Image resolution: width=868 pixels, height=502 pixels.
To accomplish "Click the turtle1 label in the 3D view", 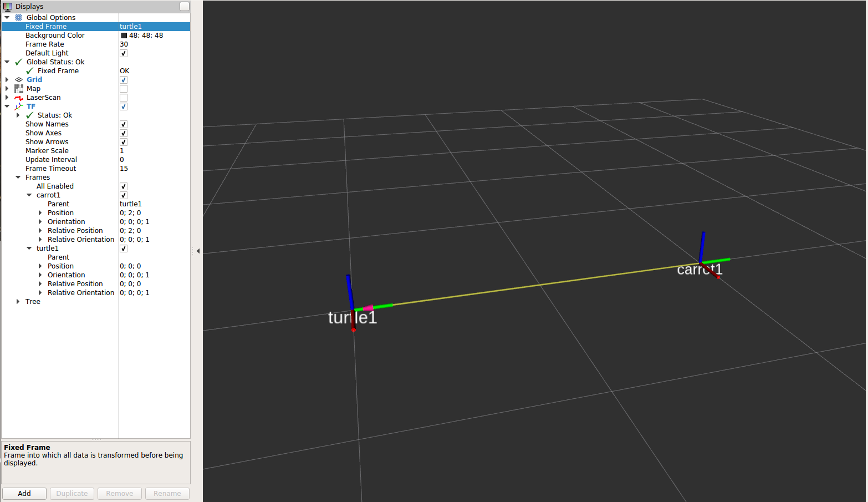I will tap(353, 317).
